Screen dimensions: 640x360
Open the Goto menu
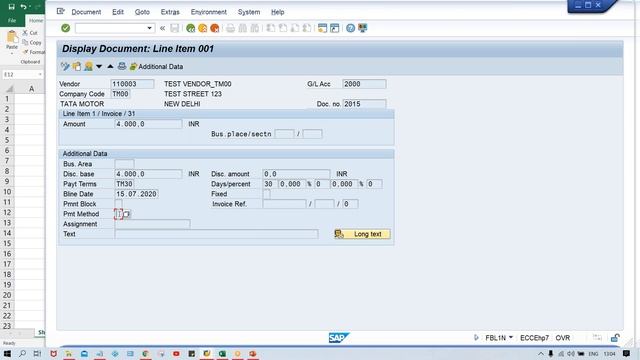pyautogui.click(x=142, y=12)
